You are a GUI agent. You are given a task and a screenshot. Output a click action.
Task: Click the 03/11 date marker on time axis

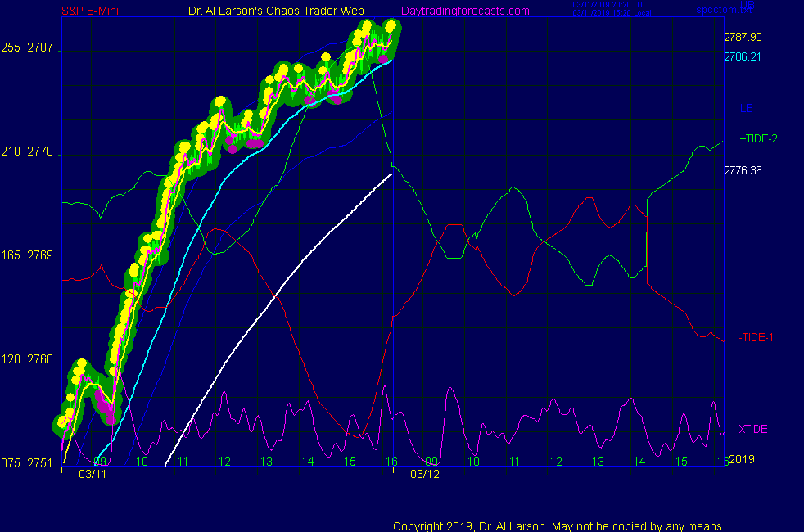(93, 474)
